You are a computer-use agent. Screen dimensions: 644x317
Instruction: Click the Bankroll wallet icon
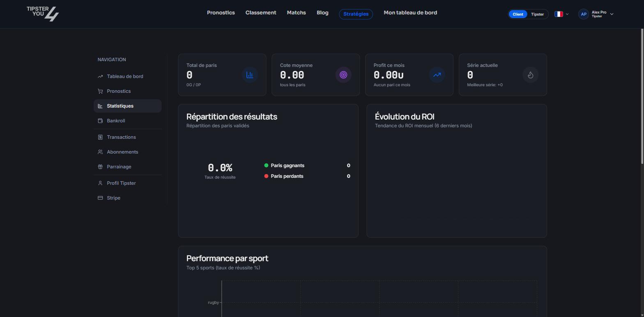[x=100, y=121]
